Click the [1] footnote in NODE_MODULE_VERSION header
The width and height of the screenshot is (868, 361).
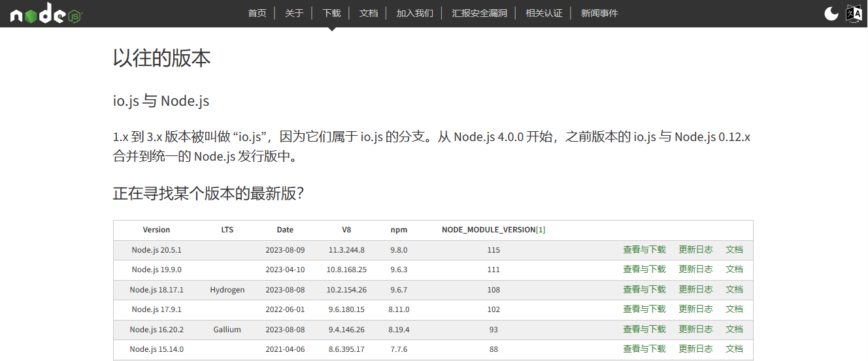tap(541, 230)
